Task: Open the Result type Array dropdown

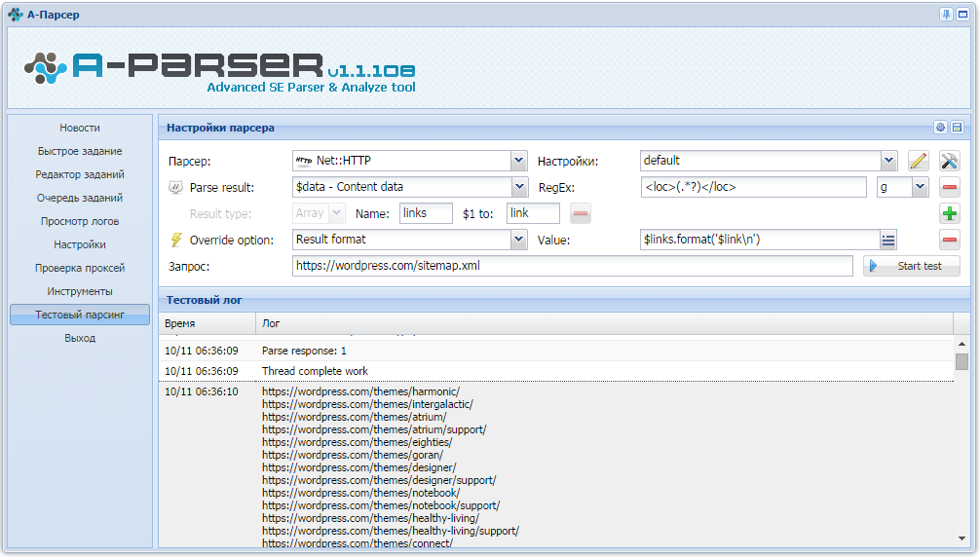Action: tap(337, 213)
